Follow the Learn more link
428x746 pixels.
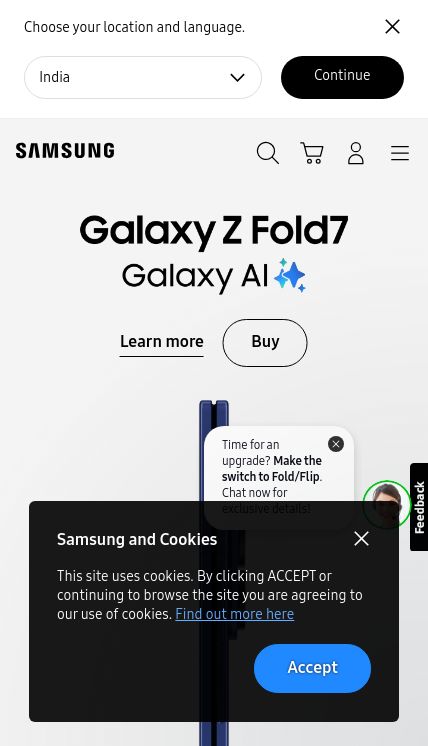point(162,343)
